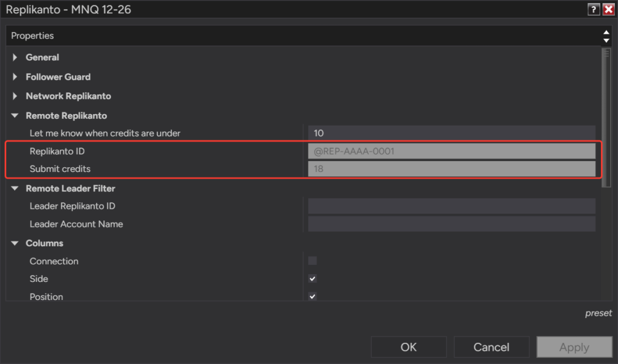Click the Columns category label

click(x=44, y=243)
